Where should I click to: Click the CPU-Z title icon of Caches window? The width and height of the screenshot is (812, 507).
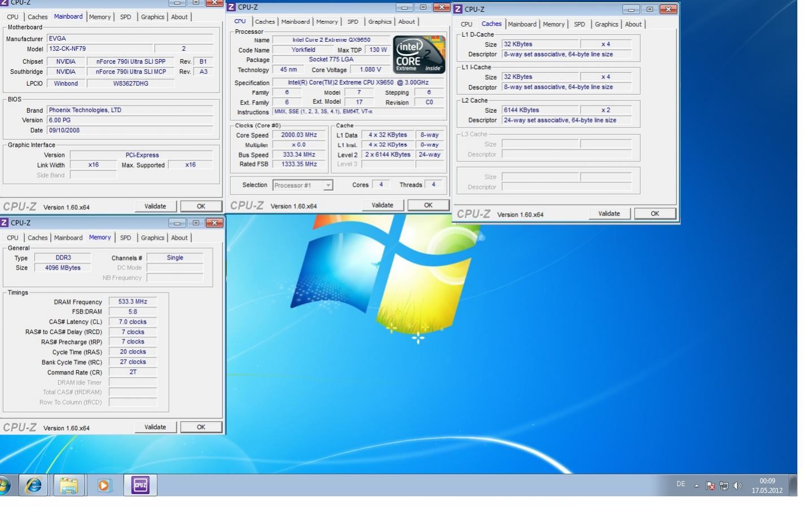458,9
